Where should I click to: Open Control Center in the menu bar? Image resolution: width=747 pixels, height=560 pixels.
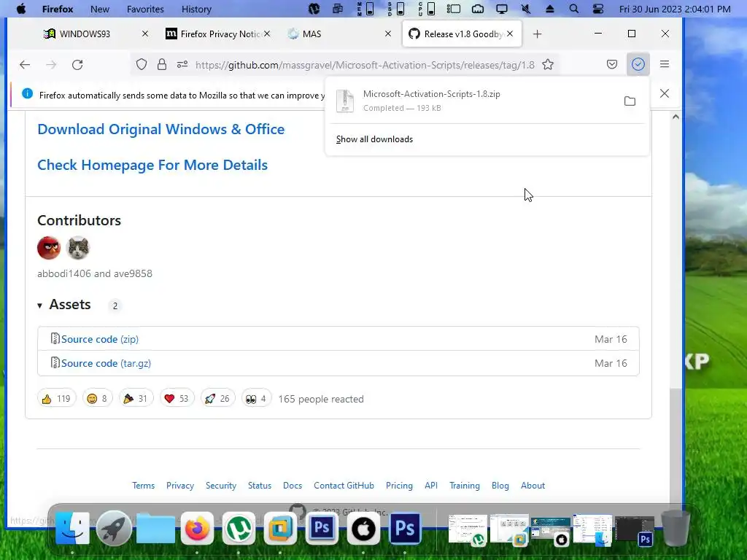click(598, 9)
